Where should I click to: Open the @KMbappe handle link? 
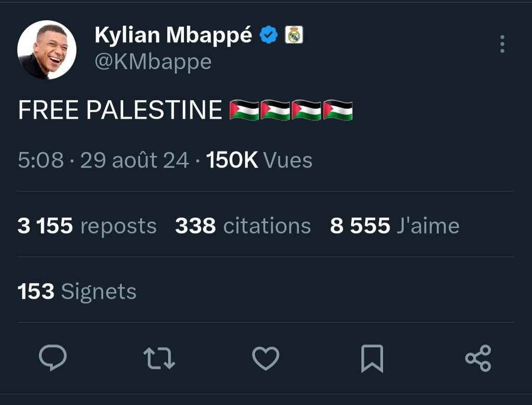coord(153,62)
